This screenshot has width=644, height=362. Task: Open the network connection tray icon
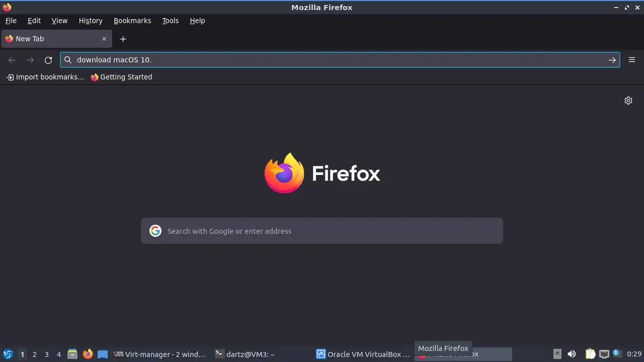point(604,354)
